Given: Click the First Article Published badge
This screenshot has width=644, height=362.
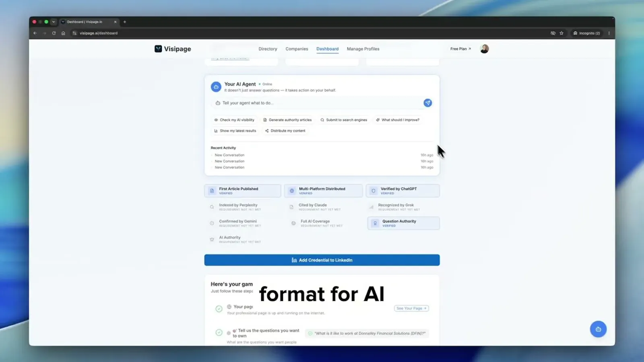Looking at the screenshot, I should point(243,191).
